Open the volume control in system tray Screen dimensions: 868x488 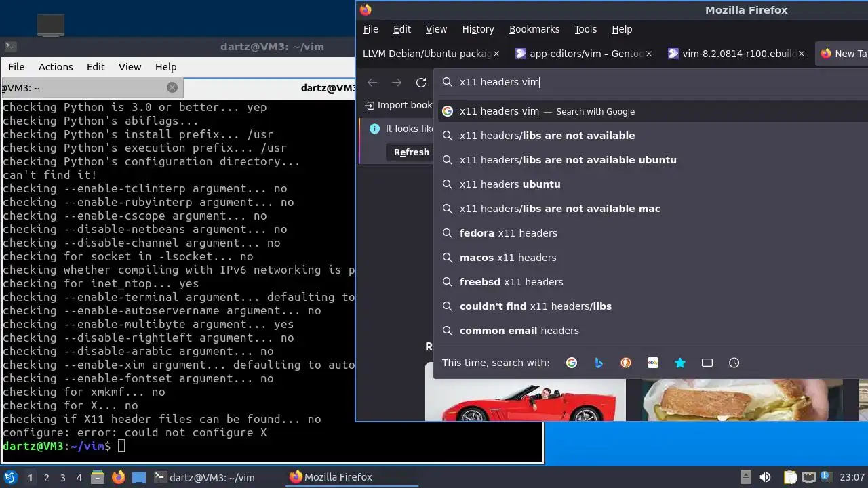[x=765, y=477]
